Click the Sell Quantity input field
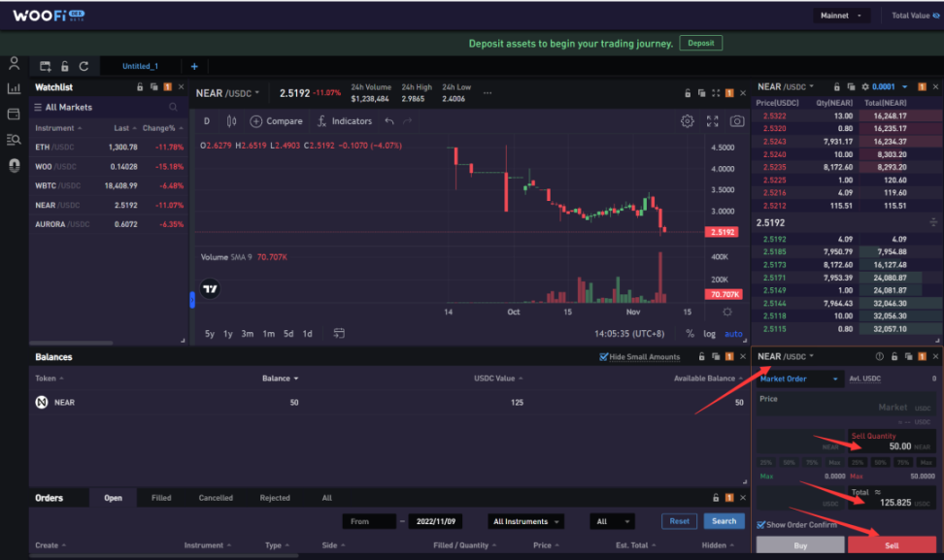Viewport: 944px width, 560px height. [892, 442]
